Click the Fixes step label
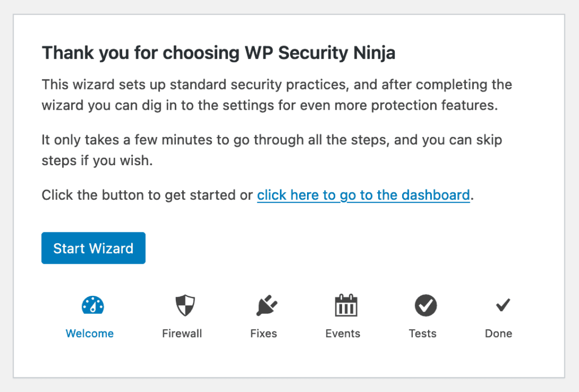 [x=263, y=333]
